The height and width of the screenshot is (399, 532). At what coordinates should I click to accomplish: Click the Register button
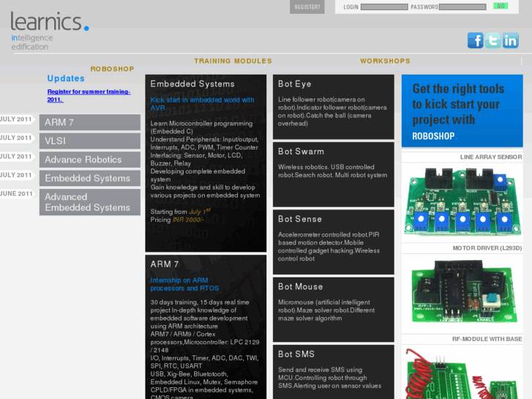(x=307, y=7)
